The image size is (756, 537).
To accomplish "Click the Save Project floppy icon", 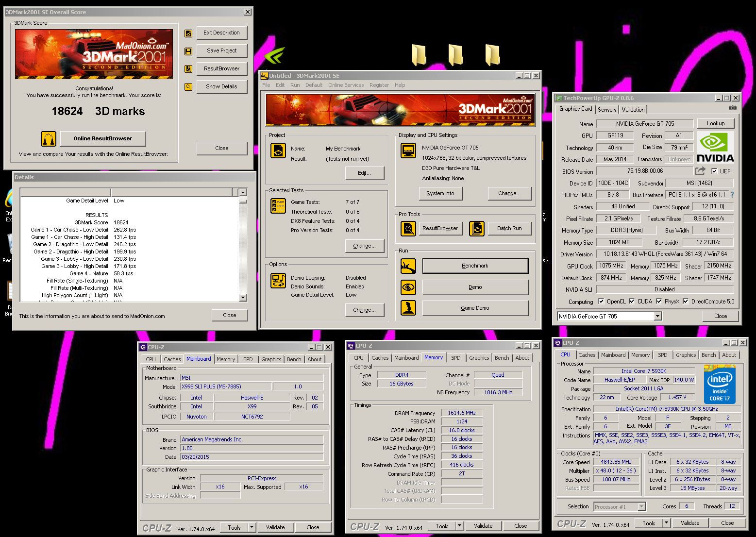I will [188, 51].
